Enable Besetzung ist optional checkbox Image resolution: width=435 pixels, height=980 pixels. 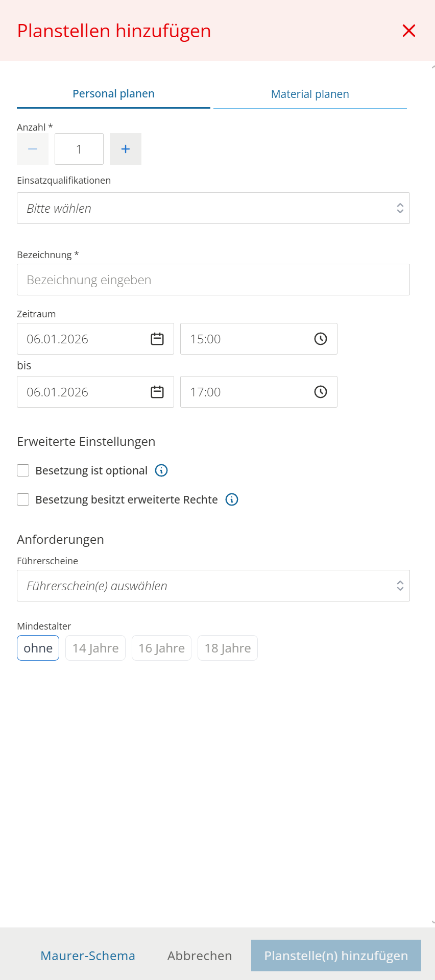[23, 470]
